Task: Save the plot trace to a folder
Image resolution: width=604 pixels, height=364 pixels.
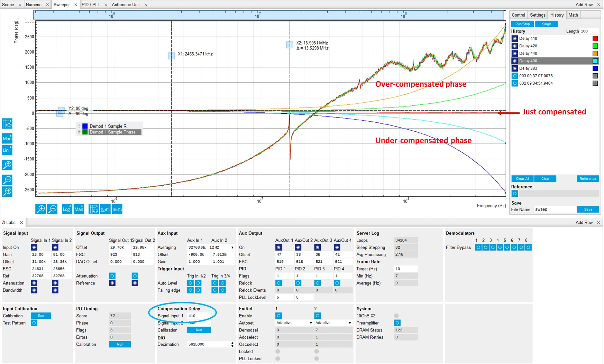Action: (x=105, y=209)
